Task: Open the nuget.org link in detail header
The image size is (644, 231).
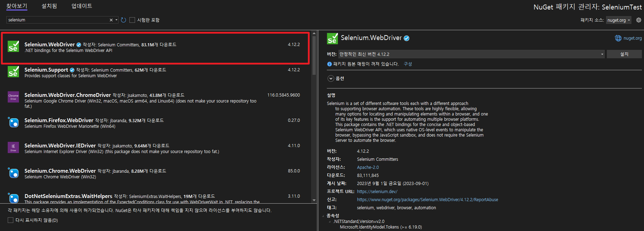Action: (632, 38)
